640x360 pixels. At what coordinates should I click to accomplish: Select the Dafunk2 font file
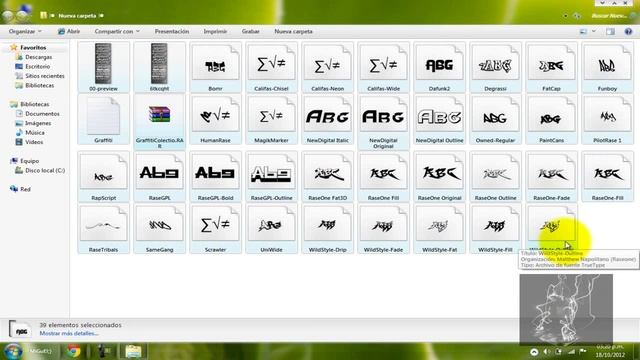(x=439, y=67)
